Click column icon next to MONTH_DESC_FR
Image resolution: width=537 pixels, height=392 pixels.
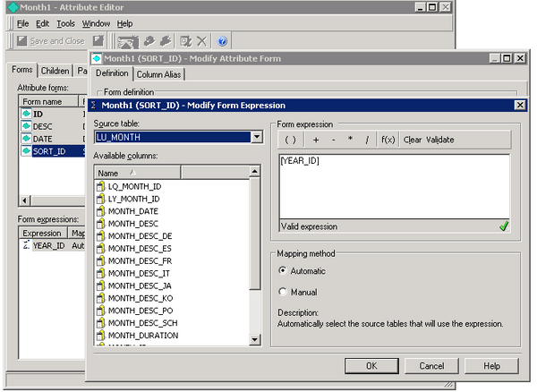pos(100,260)
